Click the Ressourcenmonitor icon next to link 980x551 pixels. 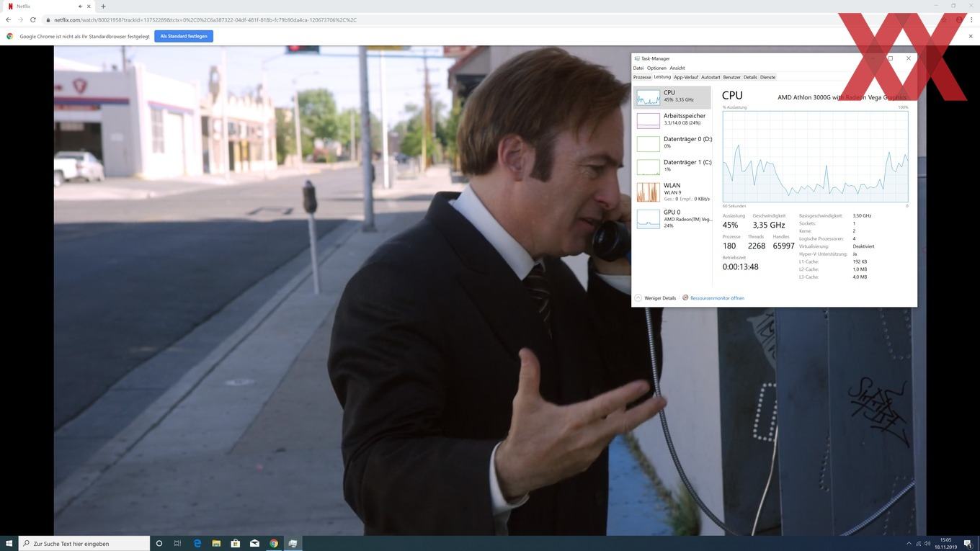pyautogui.click(x=685, y=297)
